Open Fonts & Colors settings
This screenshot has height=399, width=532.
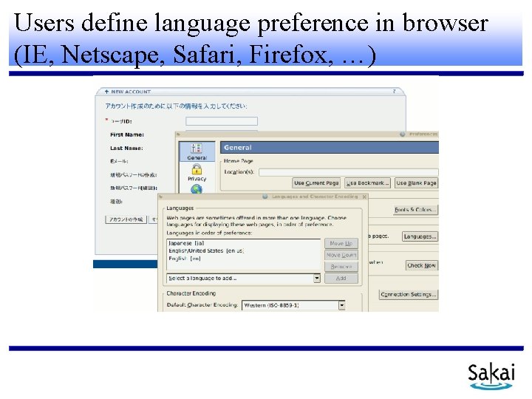click(415, 210)
